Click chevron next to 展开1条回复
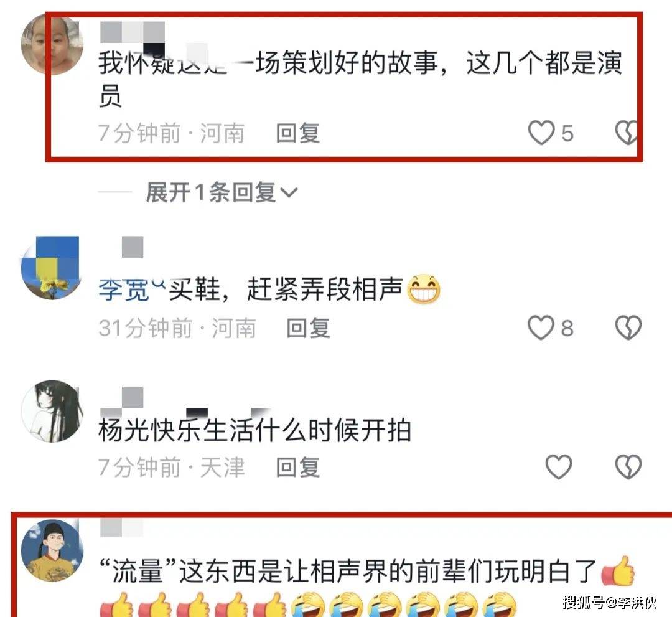The height and width of the screenshot is (617, 672). tap(289, 192)
